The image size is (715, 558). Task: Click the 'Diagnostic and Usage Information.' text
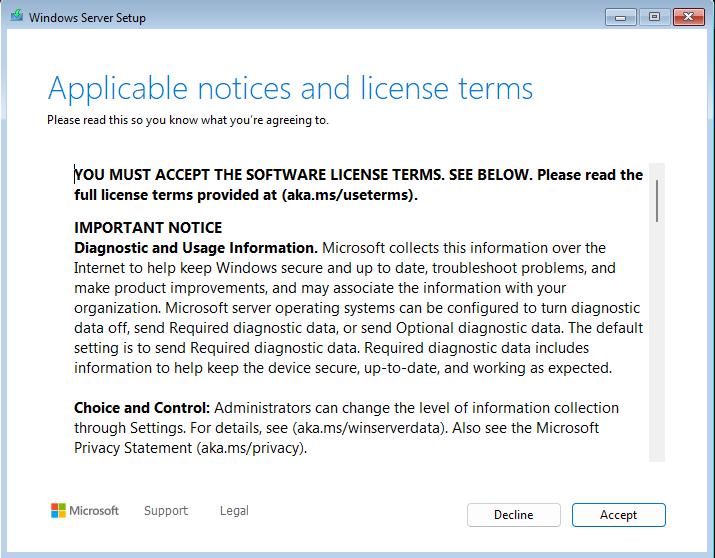[x=196, y=248]
